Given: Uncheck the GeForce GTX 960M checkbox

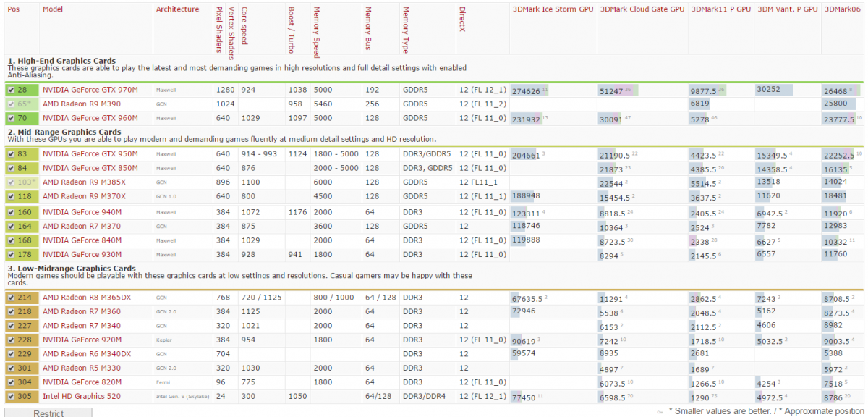Looking at the screenshot, I should (11, 118).
